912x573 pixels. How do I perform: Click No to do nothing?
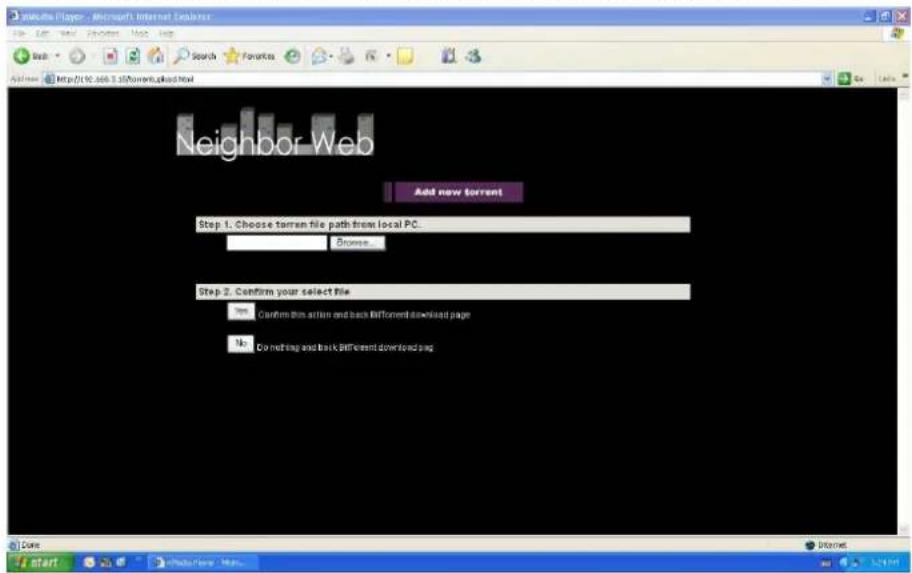[x=240, y=344]
